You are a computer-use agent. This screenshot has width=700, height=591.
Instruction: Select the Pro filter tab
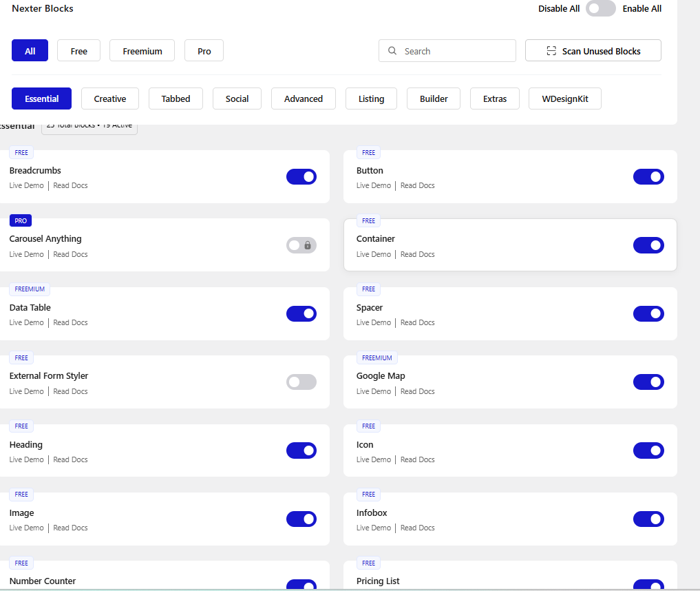click(204, 50)
